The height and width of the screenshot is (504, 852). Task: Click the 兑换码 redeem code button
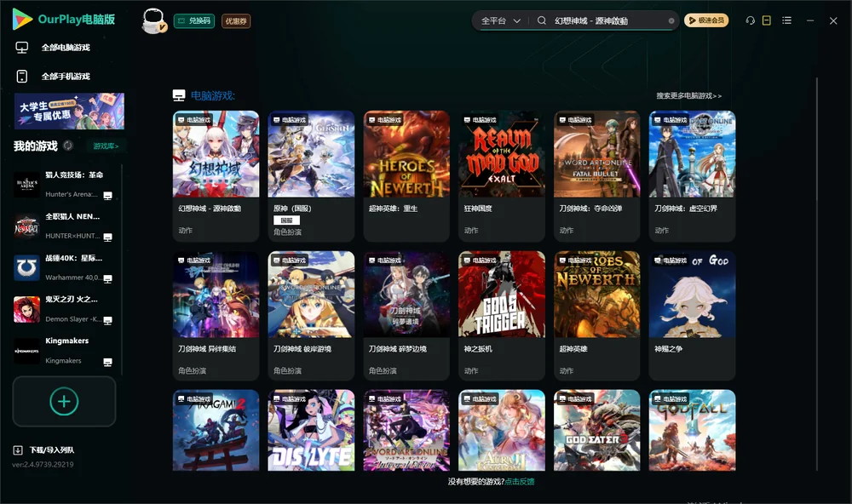(194, 21)
